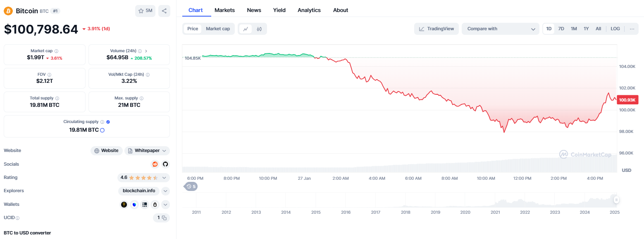Screen dimensions: 644x239
Task: Expand the Rating details chevron
Action: (165, 178)
